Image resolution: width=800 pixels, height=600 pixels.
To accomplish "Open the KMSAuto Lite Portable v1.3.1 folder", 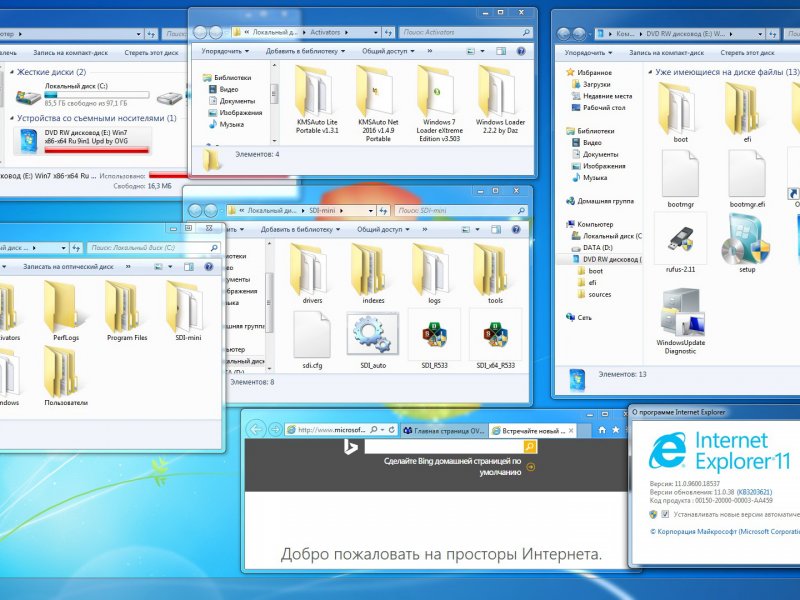I will 317,101.
